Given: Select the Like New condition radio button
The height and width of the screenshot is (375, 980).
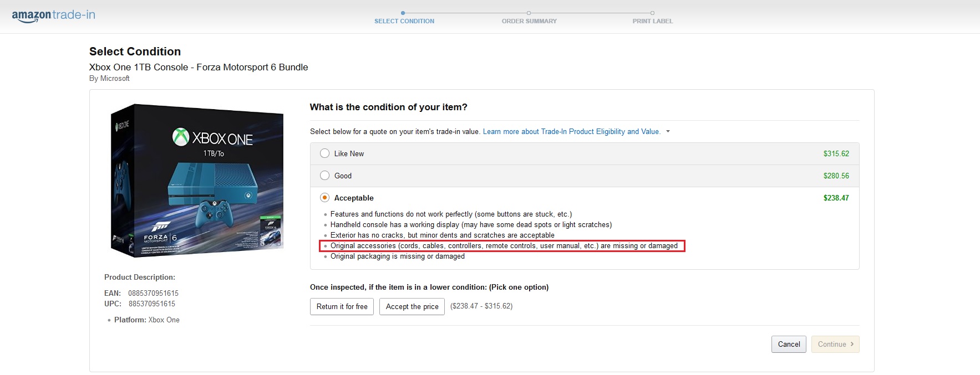Looking at the screenshot, I should (325, 153).
